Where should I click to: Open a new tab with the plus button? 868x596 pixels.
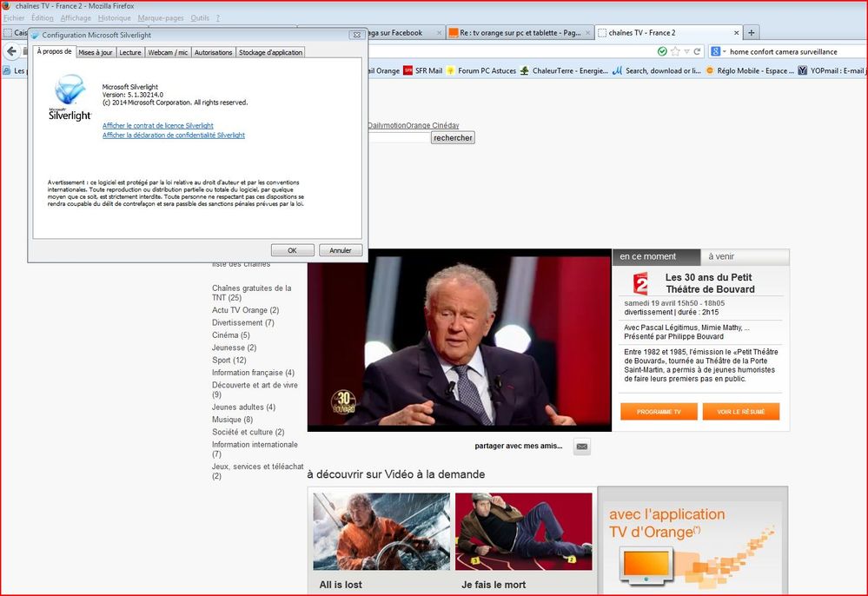coord(752,33)
